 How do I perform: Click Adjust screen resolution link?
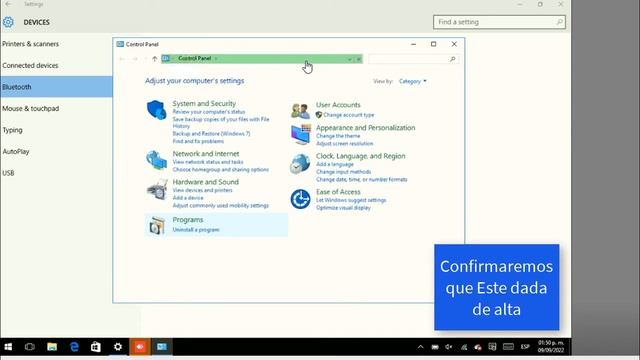344,144
